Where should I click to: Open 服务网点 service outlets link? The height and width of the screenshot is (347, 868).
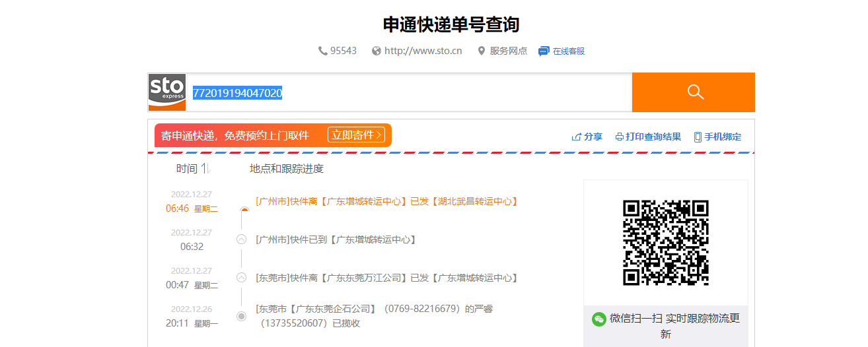point(509,51)
